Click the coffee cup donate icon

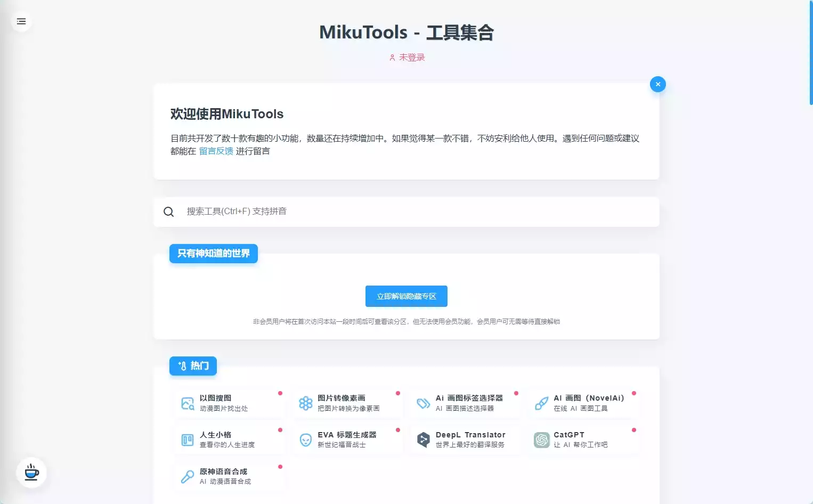click(x=31, y=473)
